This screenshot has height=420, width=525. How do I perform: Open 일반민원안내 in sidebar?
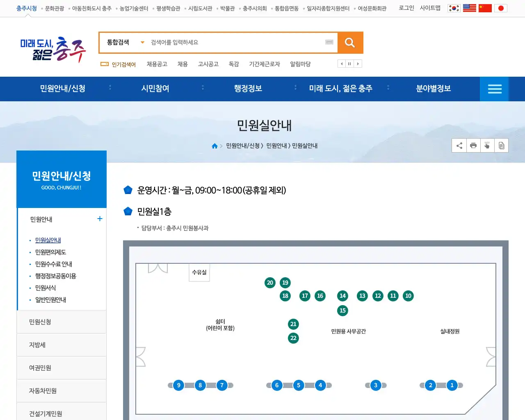click(x=50, y=300)
